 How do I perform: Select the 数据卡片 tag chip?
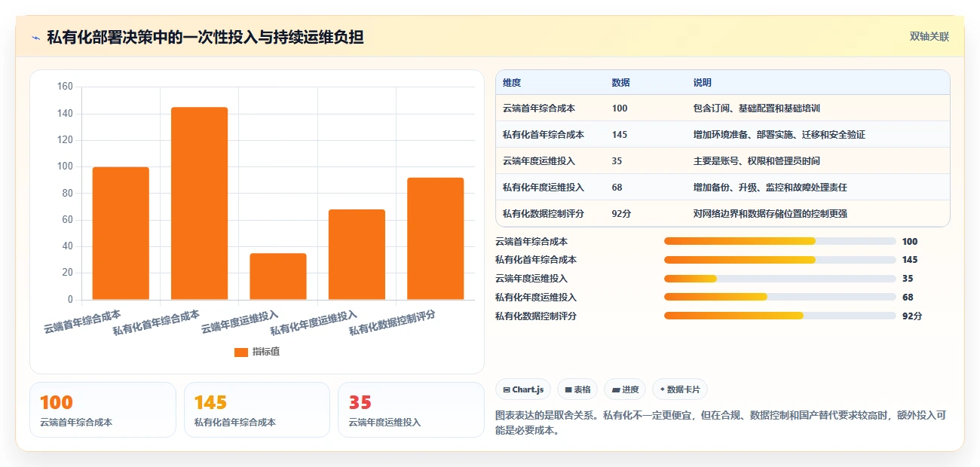[680, 389]
